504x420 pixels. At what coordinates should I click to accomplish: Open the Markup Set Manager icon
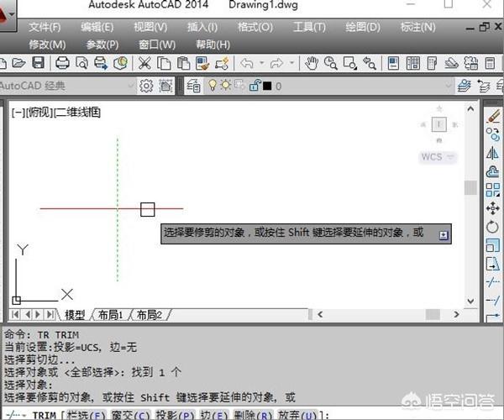[471, 63]
